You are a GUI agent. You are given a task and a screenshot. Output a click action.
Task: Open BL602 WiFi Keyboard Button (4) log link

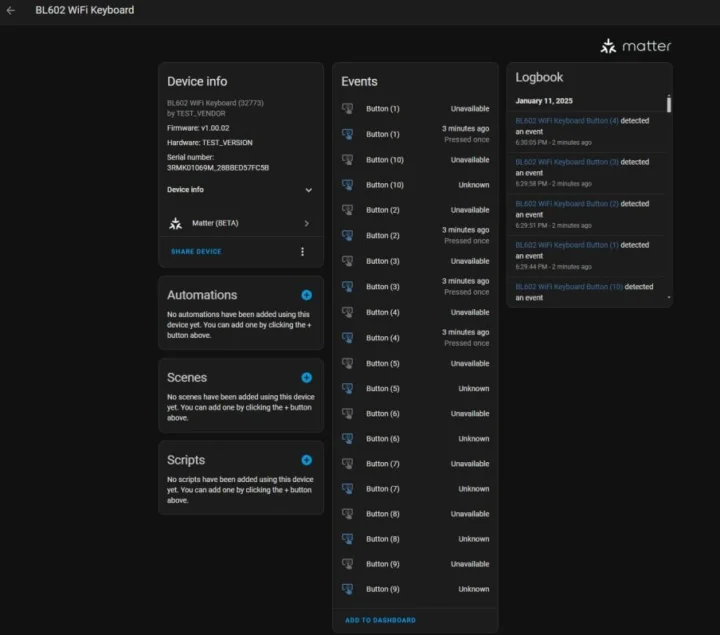pyautogui.click(x=567, y=121)
